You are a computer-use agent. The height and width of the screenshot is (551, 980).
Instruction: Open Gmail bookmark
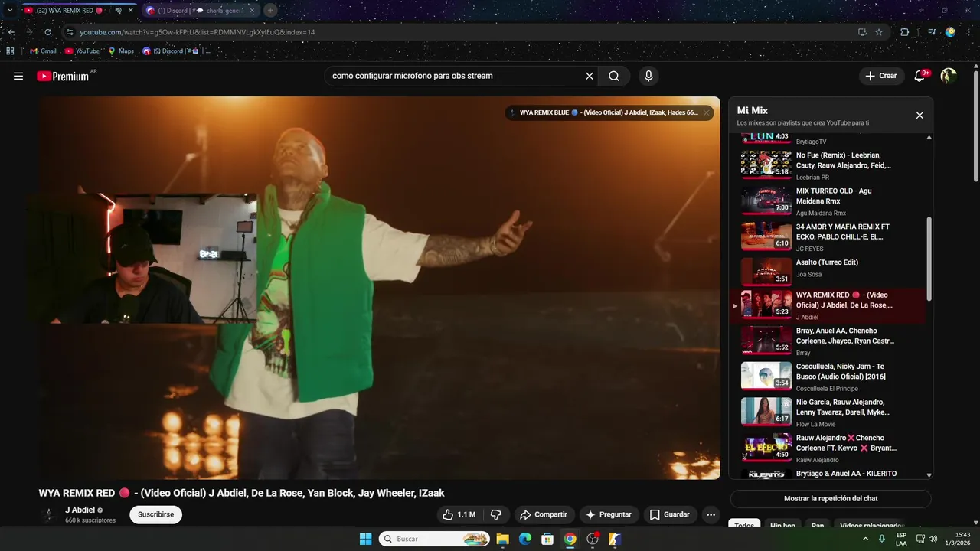tap(43, 51)
